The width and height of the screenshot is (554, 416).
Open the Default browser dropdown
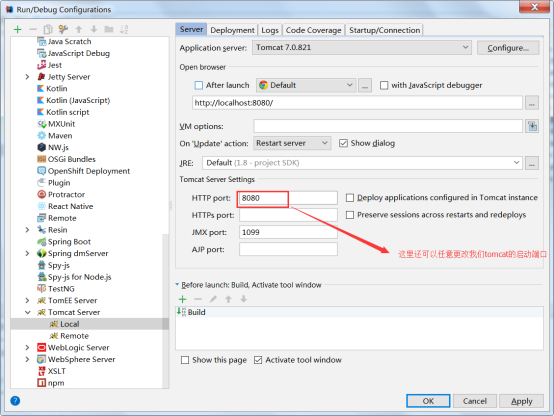(306, 85)
